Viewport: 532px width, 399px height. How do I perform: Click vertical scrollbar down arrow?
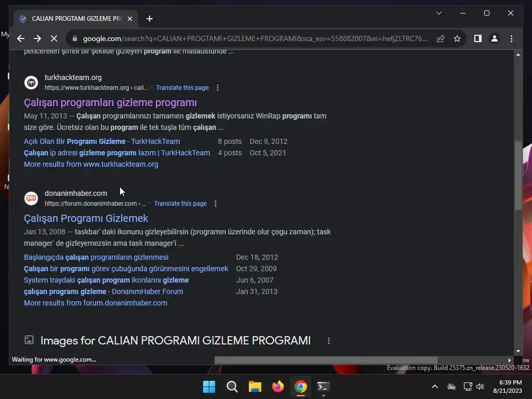pos(518,352)
